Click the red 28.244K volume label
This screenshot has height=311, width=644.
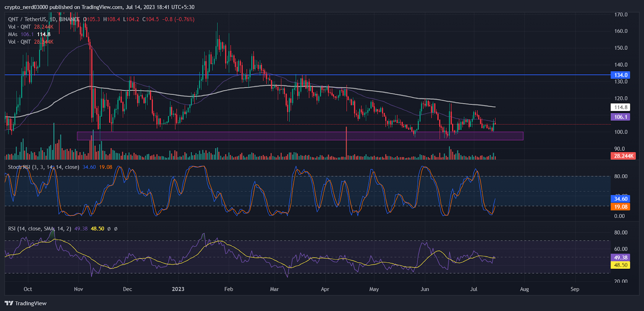[623, 156]
